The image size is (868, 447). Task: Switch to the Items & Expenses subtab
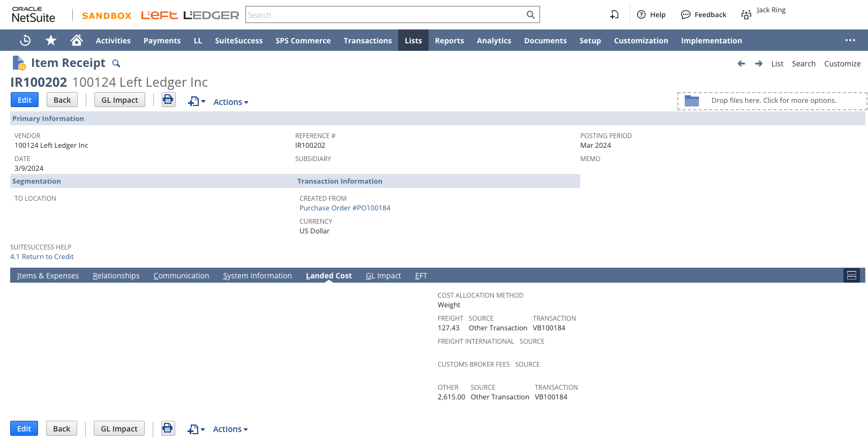coord(48,276)
